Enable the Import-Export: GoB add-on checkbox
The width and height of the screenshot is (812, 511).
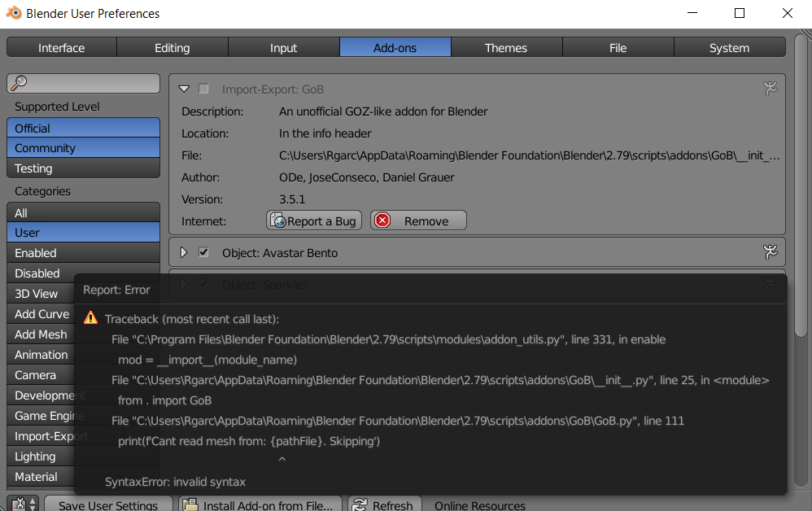click(x=203, y=88)
